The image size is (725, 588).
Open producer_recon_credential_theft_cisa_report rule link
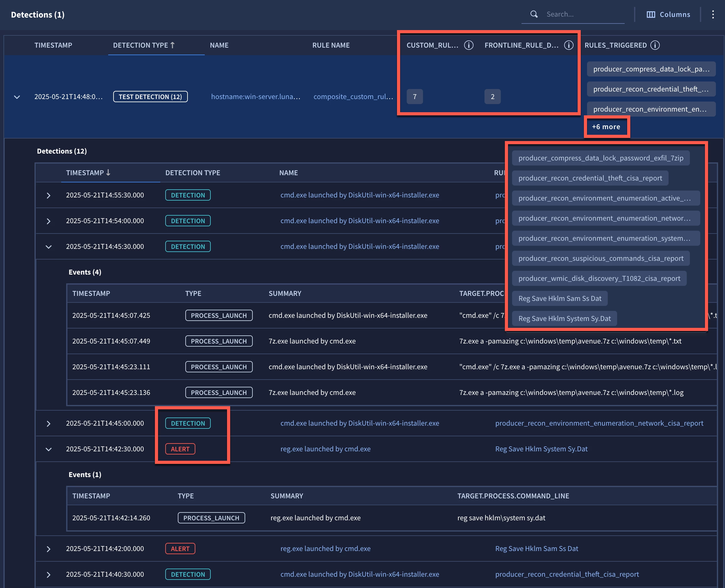tap(567, 574)
